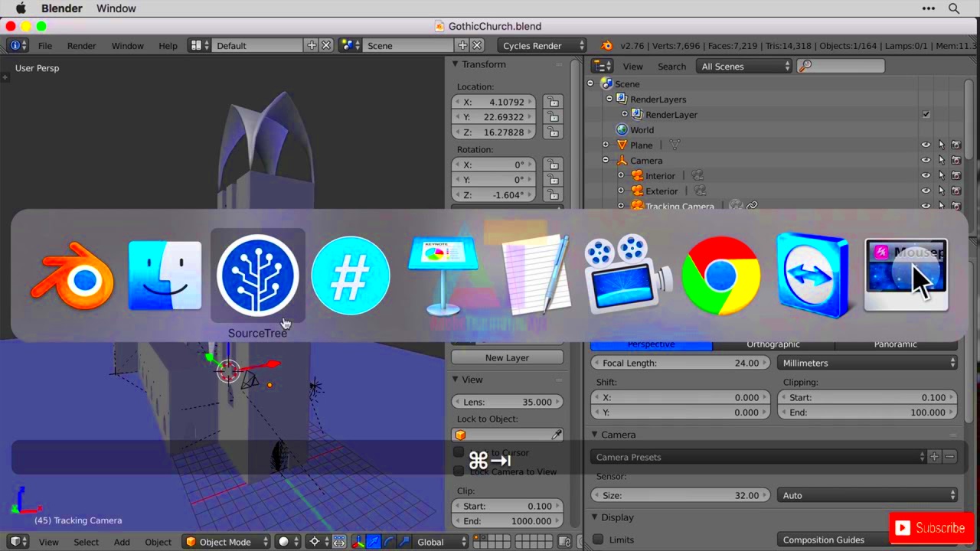Screen dimensions: 980x551
Task: Open the File menu
Action: (x=45, y=45)
